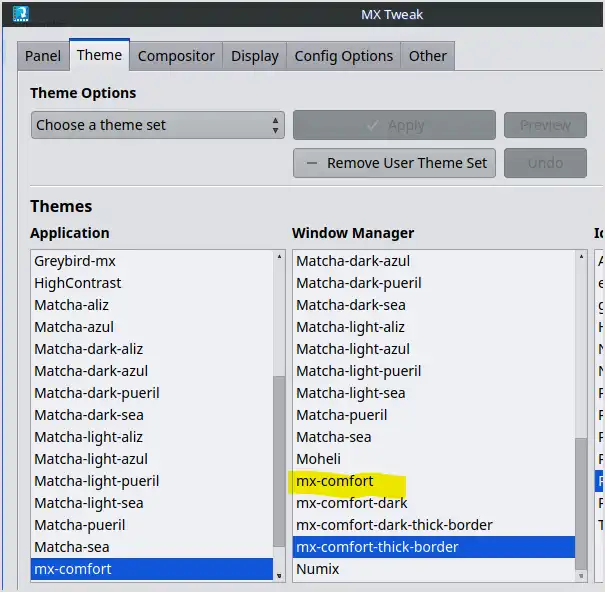Switch to the Compositor tab
Viewport: 605px width, 592px height.
(176, 56)
